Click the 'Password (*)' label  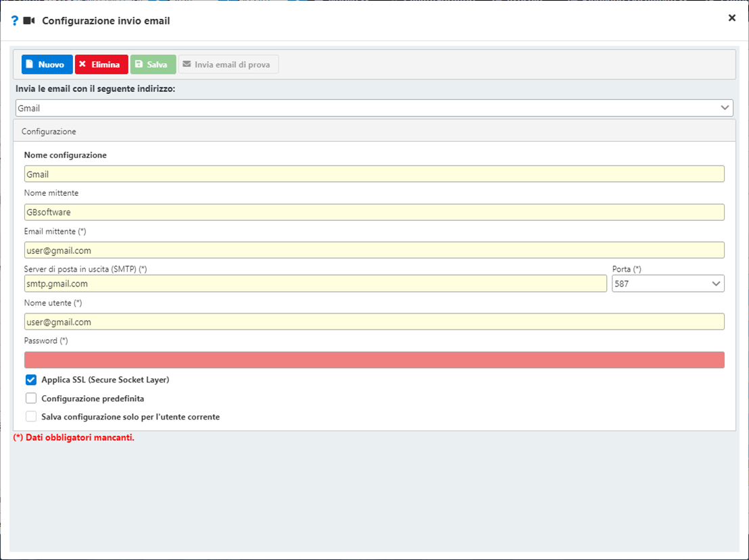tap(46, 341)
